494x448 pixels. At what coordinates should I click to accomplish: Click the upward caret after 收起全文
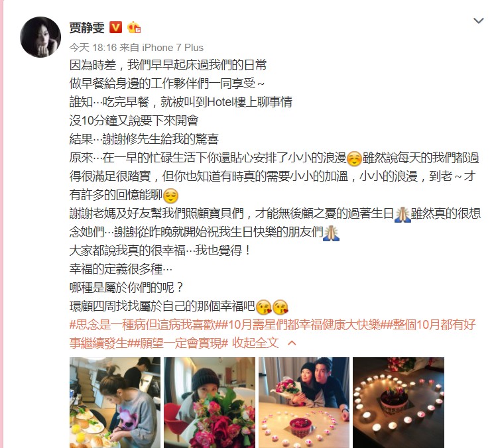pos(292,343)
